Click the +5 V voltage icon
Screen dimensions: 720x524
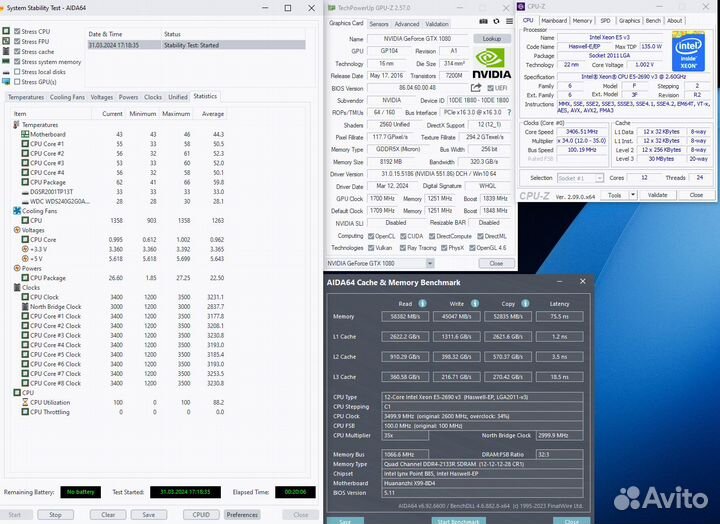(x=25, y=259)
